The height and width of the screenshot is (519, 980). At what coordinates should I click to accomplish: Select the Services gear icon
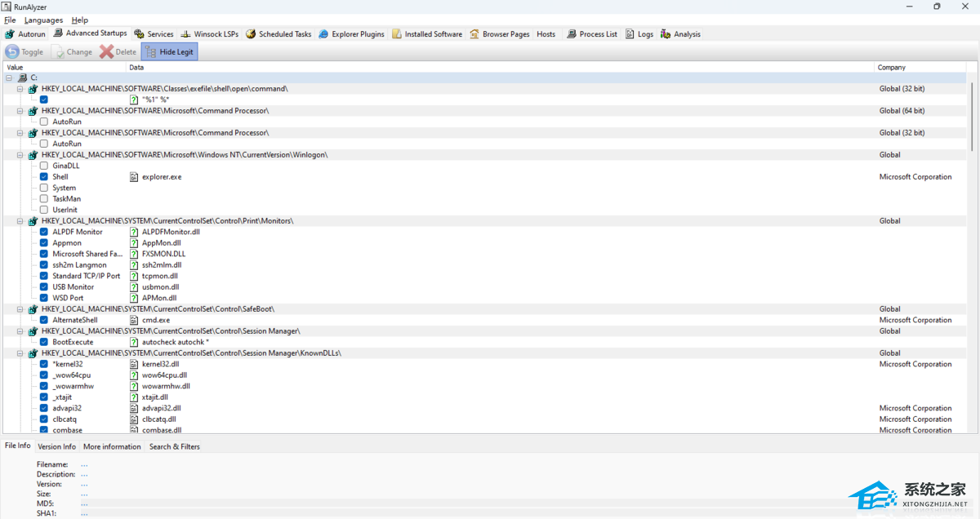[x=140, y=34]
